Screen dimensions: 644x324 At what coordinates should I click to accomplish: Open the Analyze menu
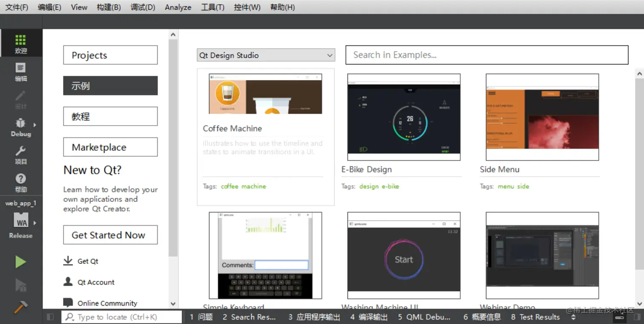178,7
